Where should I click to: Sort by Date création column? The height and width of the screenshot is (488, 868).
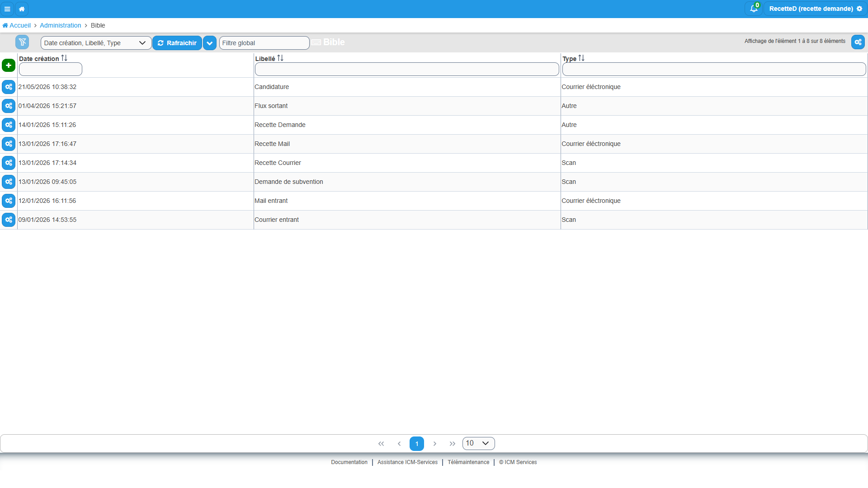coord(64,58)
